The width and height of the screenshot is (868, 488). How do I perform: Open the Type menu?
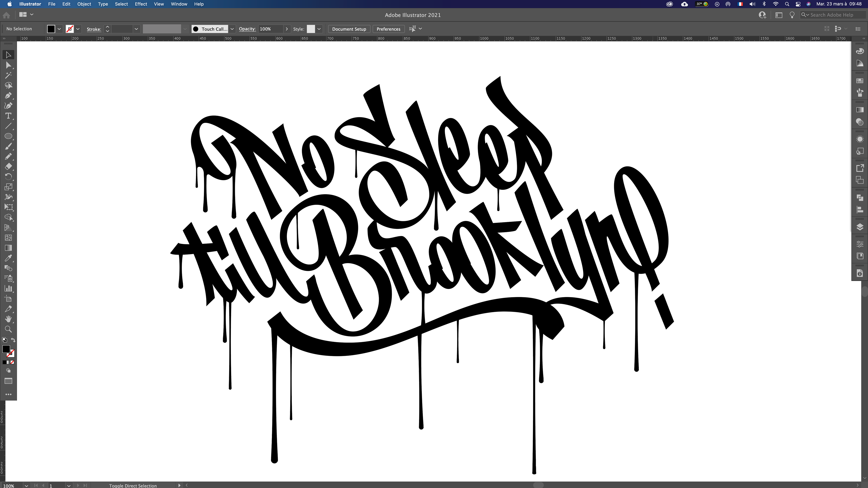[x=103, y=4]
